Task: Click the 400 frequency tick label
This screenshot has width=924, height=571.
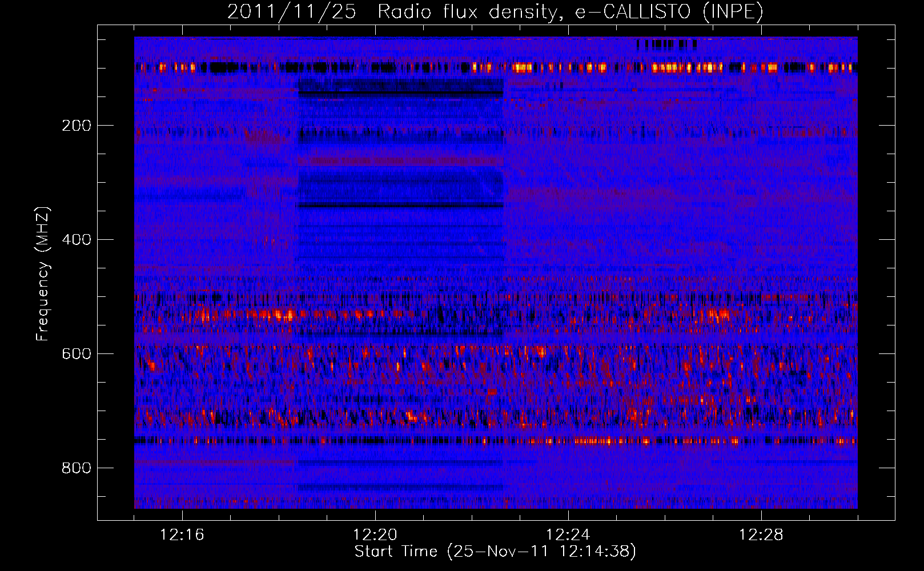Action: [x=77, y=240]
